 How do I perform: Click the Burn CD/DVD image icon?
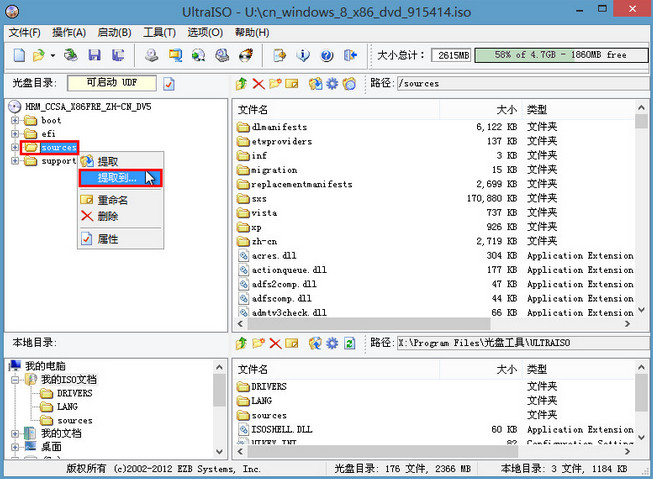click(x=246, y=55)
